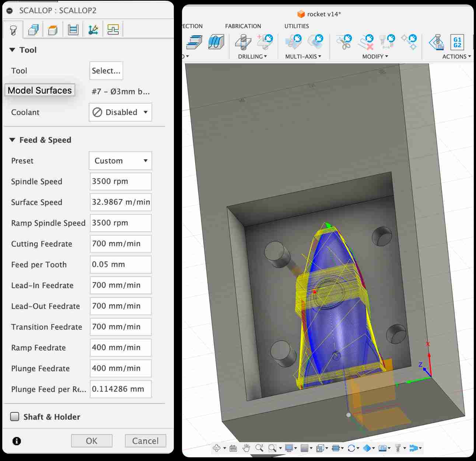Switch to the Geometry tab in the dialog
The width and height of the screenshot is (476, 461).
(33, 30)
